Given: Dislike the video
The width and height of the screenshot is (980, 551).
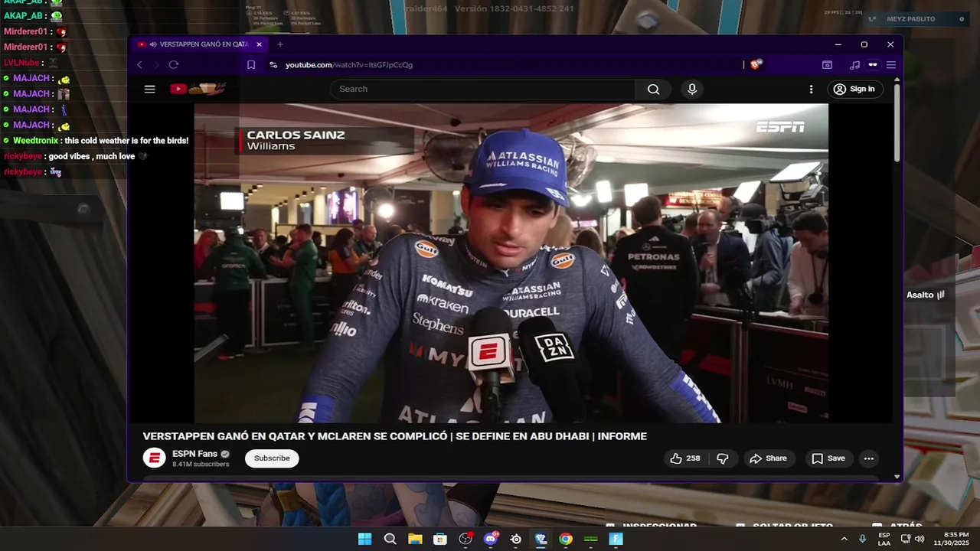Looking at the screenshot, I should point(722,458).
